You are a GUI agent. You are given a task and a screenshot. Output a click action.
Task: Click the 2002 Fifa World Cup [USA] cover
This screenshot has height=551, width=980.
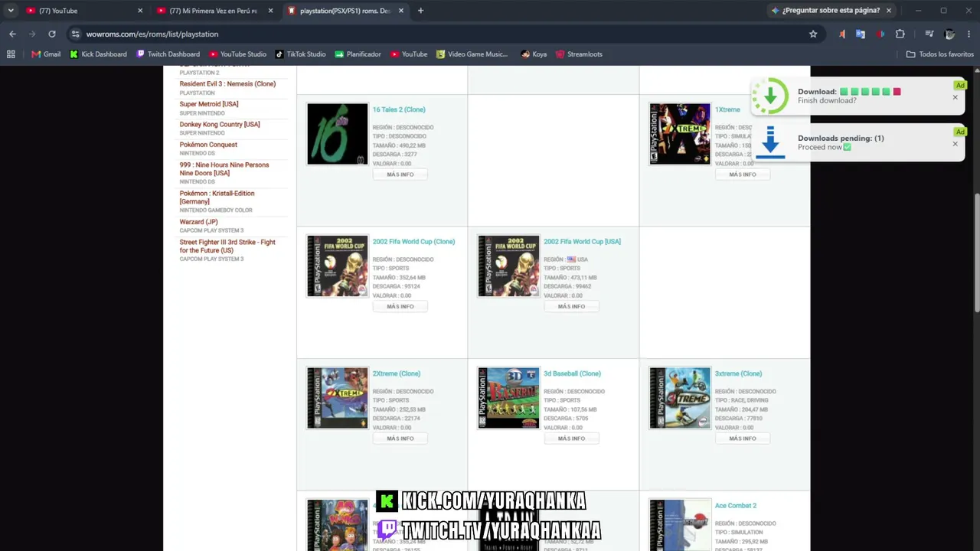tap(508, 266)
